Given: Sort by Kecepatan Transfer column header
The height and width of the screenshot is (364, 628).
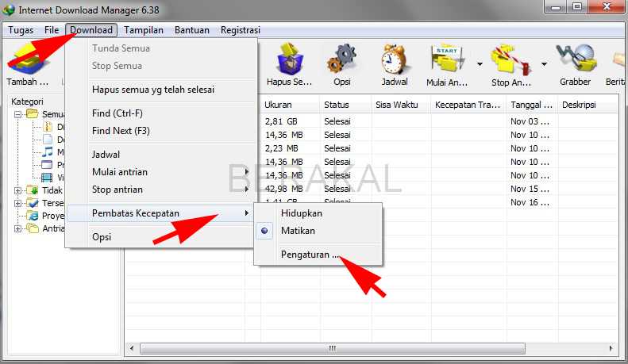Looking at the screenshot, I should coord(468,105).
